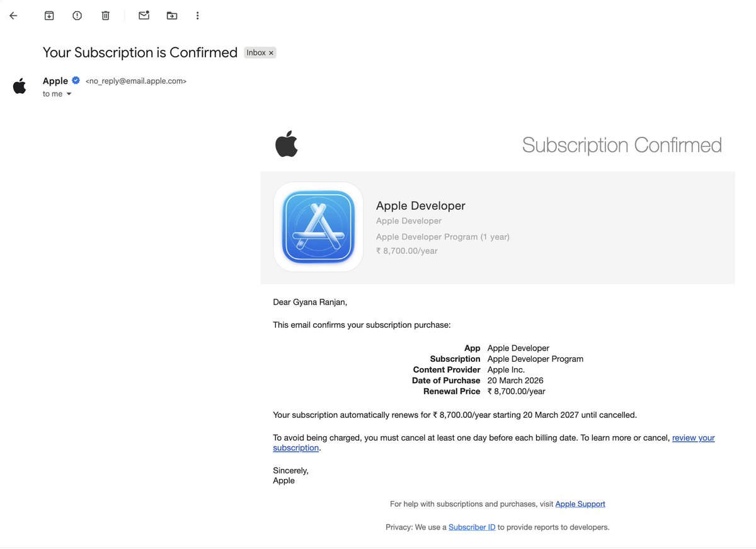Image resolution: width=756 pixels, height=549 pixels.
Task: Click the grey card price ₹ 8,700.00/year
Action: [407, 251]
